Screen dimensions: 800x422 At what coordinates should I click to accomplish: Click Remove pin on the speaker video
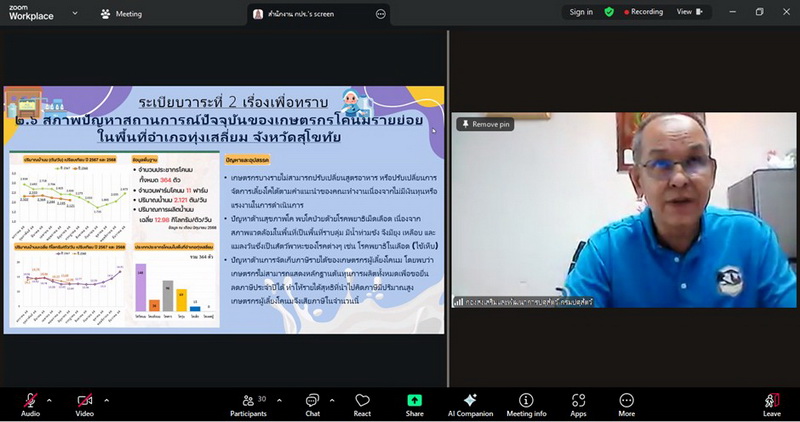tap(486, 124)
